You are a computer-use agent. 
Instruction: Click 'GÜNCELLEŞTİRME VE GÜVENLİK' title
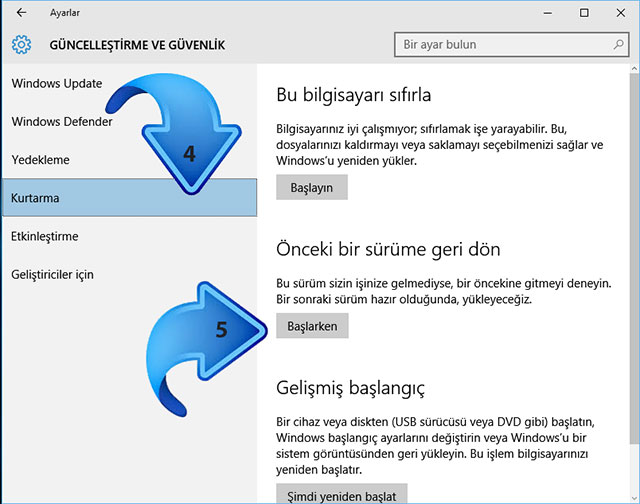(137, 45)
